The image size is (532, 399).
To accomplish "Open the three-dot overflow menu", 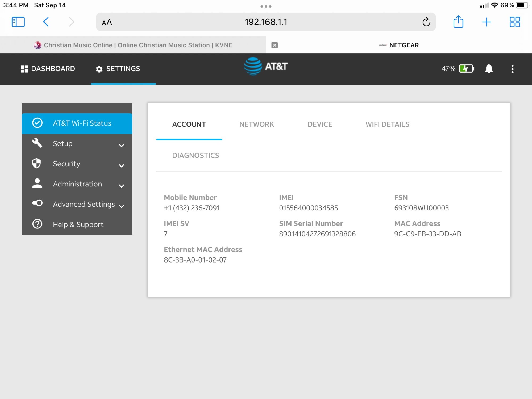I will pyautogui.click(x=512, y=69).
